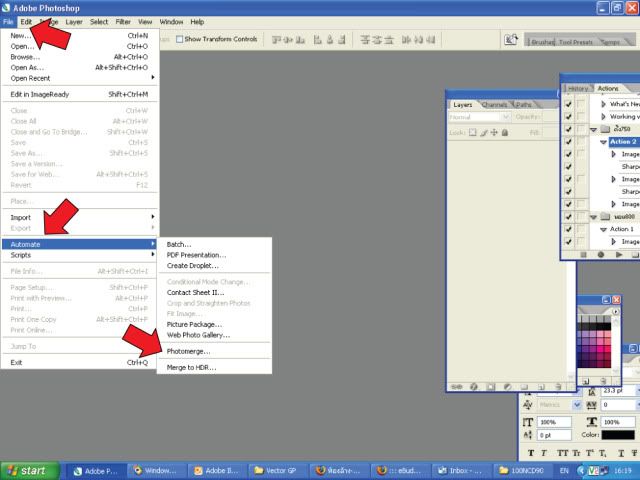Click new adjustment layer icon
640x480 pixels.
[x=507, y=386]
